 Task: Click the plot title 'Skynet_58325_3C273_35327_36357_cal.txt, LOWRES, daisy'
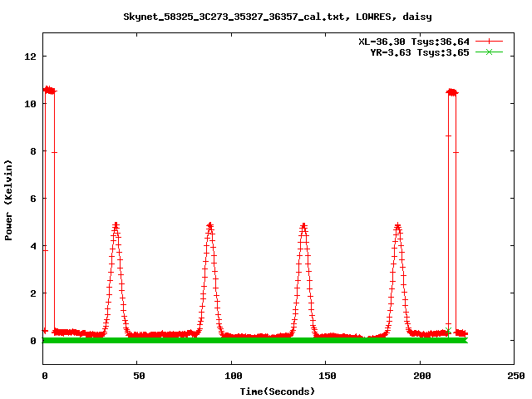coord(278,17)
